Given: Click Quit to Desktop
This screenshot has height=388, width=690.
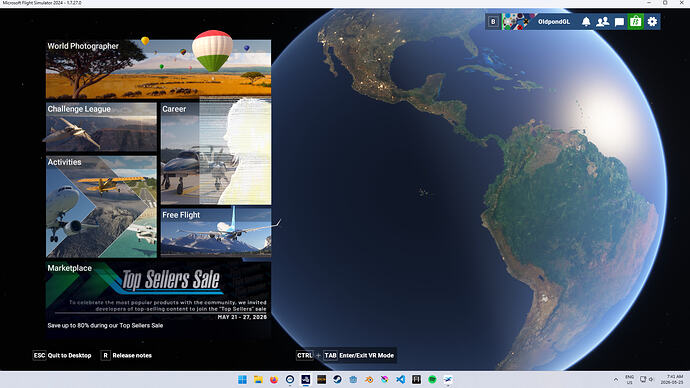Looking at the screenshot, I should tap(70, 355).
